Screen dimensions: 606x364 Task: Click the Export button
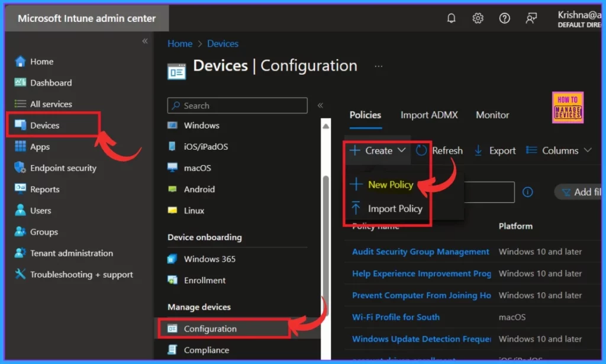pos(495,150)
